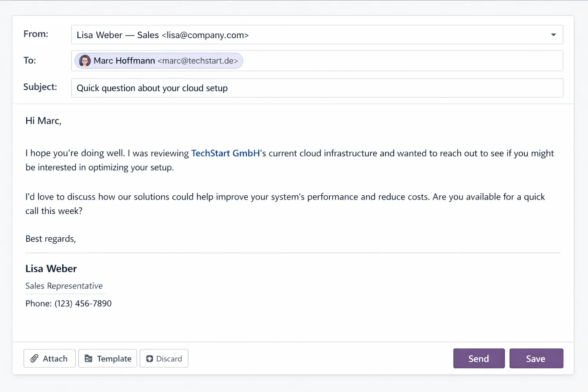Save the email draft
Screen dimensions: 588x392
pos(536,358)
